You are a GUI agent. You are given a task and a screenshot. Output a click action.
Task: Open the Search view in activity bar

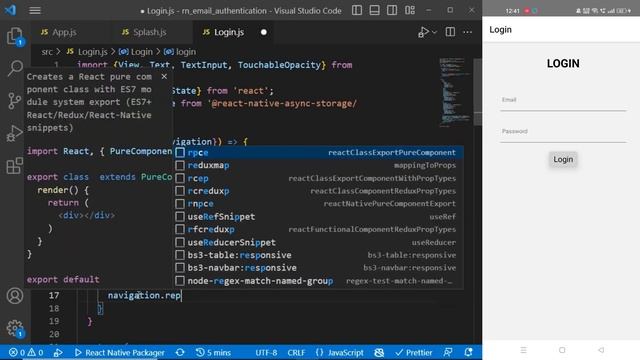click(x=15, y=68)
